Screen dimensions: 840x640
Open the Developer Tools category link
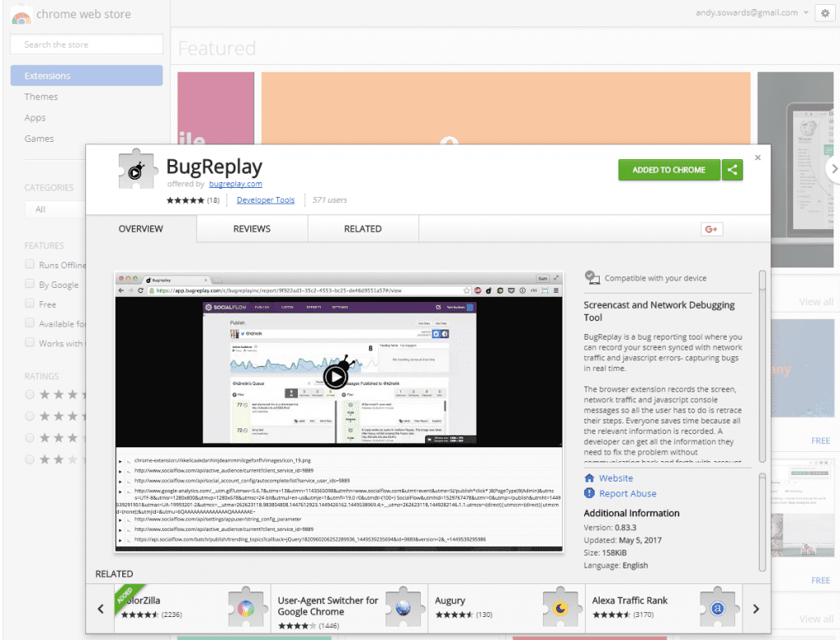[266, 200]
